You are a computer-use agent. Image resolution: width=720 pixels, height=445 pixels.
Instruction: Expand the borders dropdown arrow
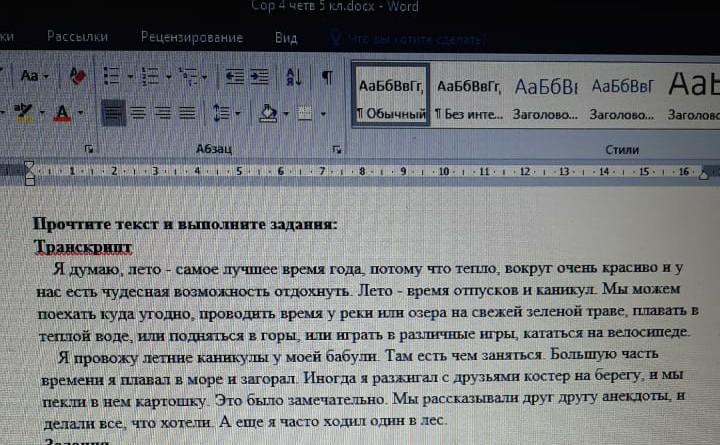click(323, 114)
